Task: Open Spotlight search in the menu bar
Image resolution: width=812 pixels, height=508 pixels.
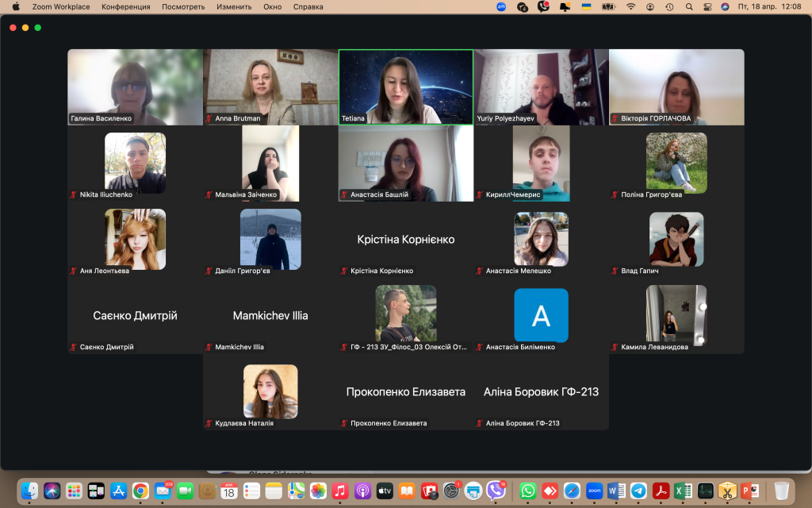Action: [688, 6]
